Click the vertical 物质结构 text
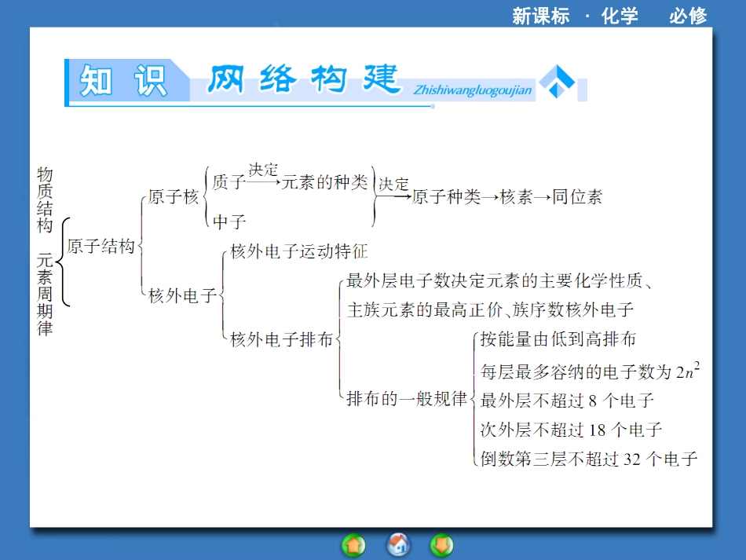Screen dimensions: 746x560 [x=45, y=199]
